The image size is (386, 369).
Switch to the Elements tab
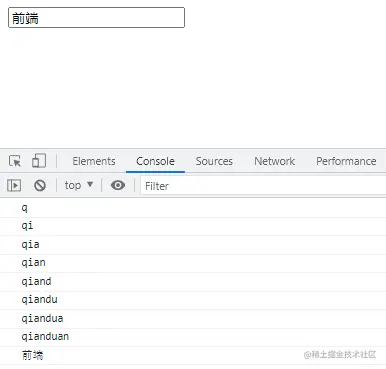(94, 161)
